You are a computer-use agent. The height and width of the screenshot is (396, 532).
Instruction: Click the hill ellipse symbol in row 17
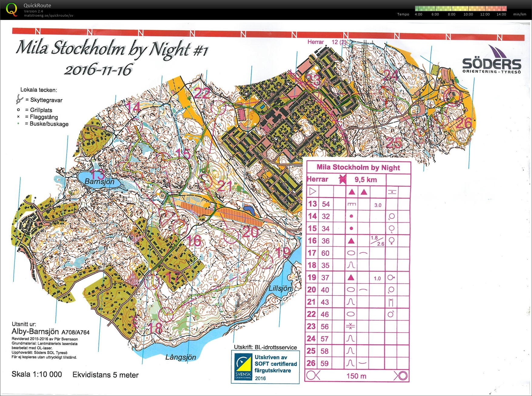(x=351, y=253)
